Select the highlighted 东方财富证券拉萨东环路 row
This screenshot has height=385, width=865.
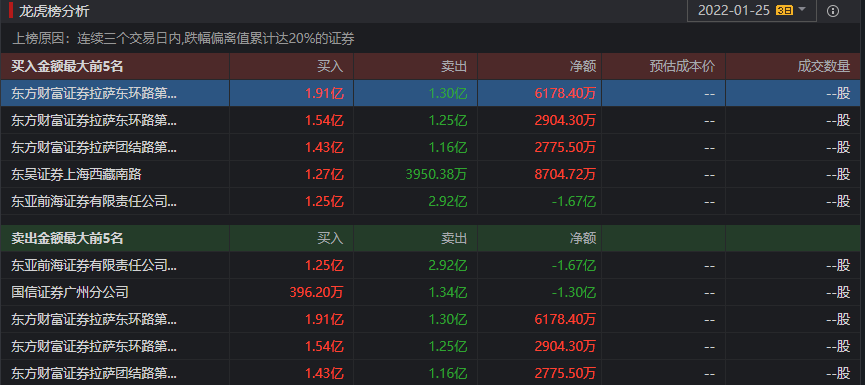430,93
